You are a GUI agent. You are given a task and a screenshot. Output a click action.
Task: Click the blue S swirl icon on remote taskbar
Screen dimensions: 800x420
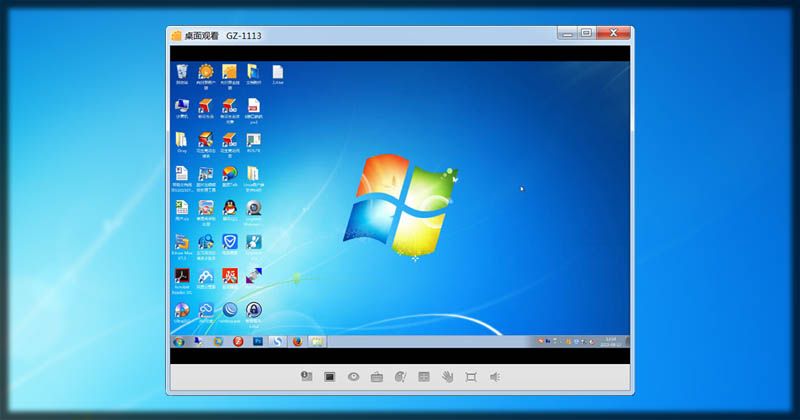(x=277, y=341)
